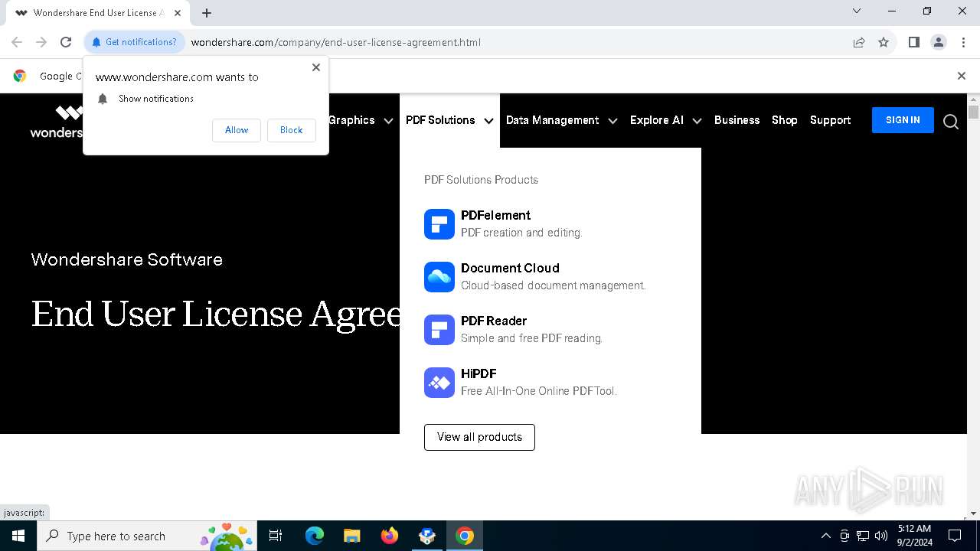Open the Windows notification center icon
Screen dimensions: 980x551
(955, 536)
